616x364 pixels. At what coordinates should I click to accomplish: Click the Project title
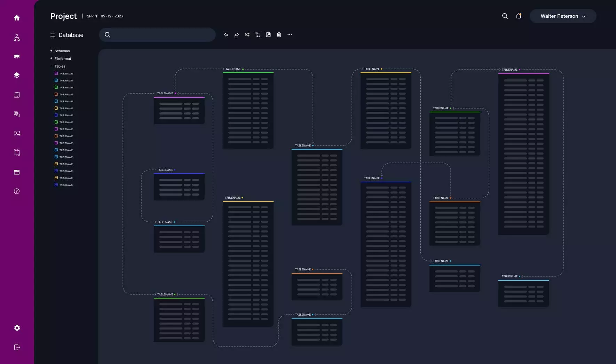coord(64,16)
